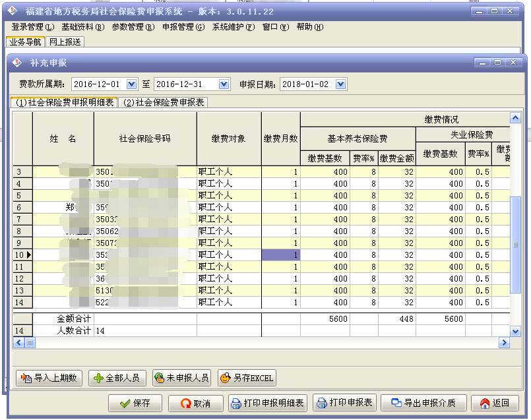Click the 取消 cancel button
Screen dimensions: 531x420
pyautogui.click(x=196, y=403)
